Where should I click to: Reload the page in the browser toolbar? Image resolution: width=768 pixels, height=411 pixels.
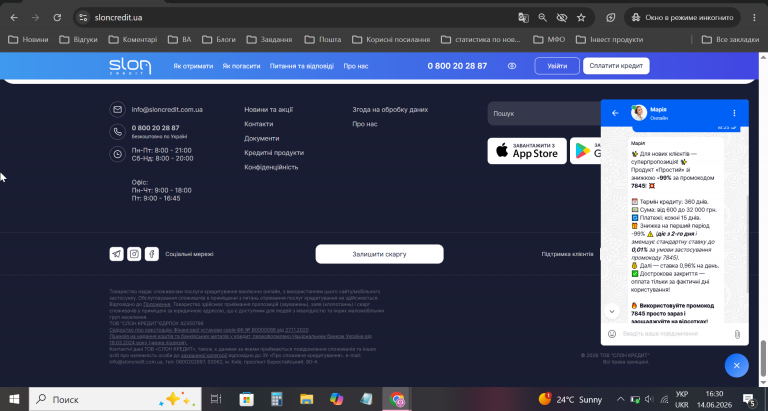pos(57,18)
